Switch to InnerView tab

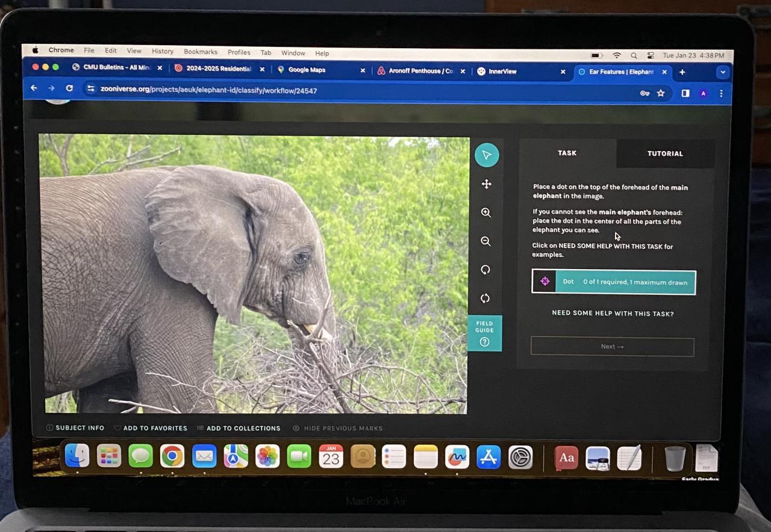(521, 71)
